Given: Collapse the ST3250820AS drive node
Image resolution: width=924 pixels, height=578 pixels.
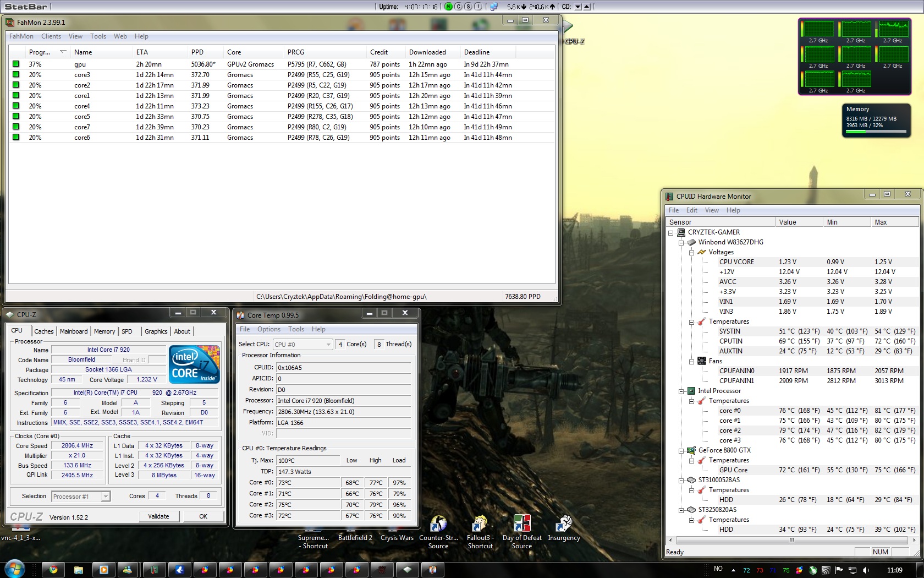Looking at the screenshot, I should coord(681,510).
